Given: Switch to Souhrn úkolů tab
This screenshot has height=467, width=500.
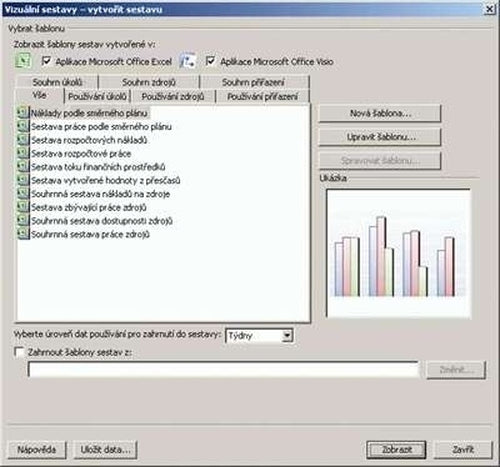Looking at the screenshot, I should 57,82.
